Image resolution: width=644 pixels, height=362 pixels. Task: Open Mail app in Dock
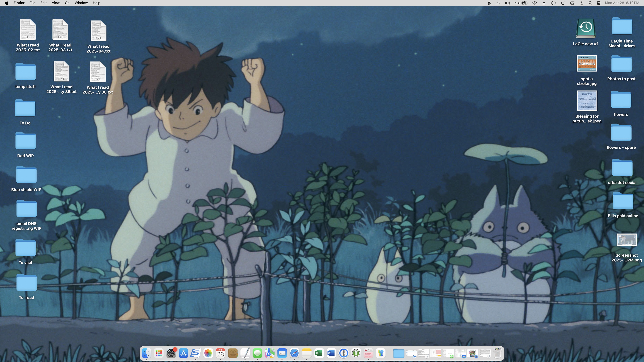click(x=282, y=353)
